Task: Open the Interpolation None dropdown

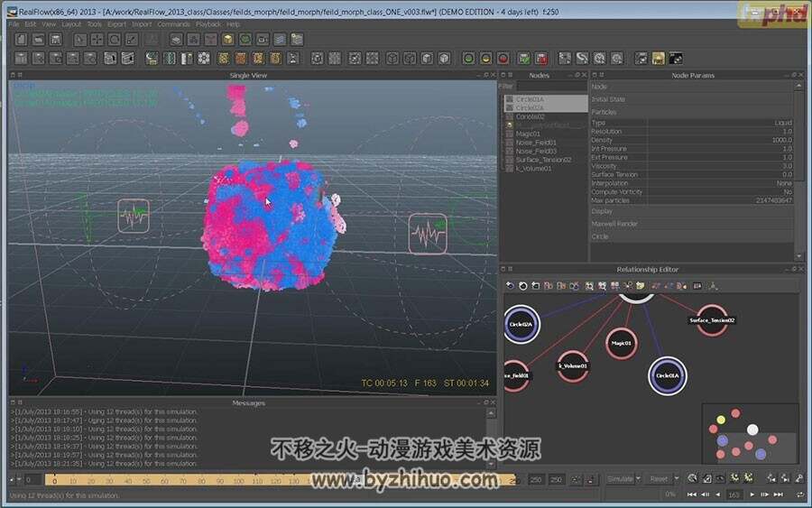Action: (x=720, y=183)
